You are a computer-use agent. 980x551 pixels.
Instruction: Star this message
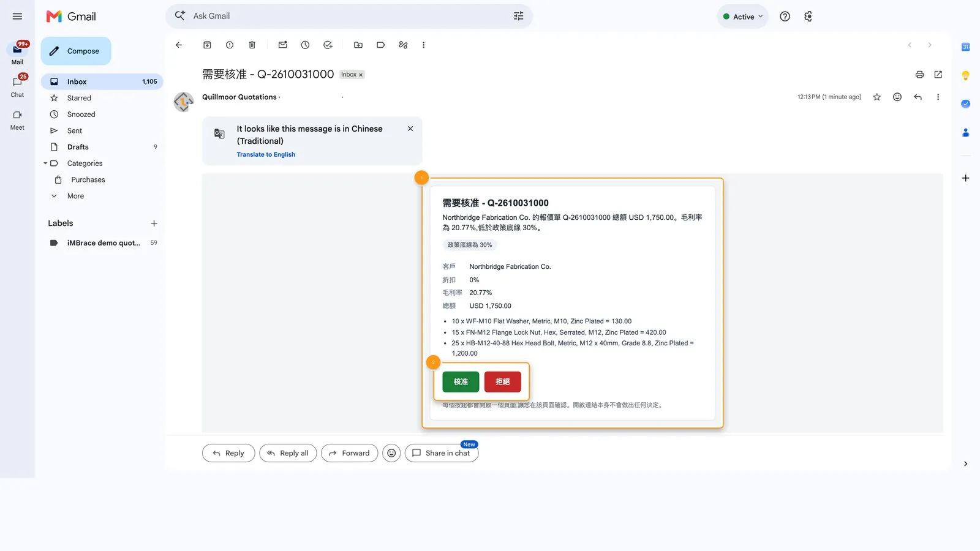(876, 97)
